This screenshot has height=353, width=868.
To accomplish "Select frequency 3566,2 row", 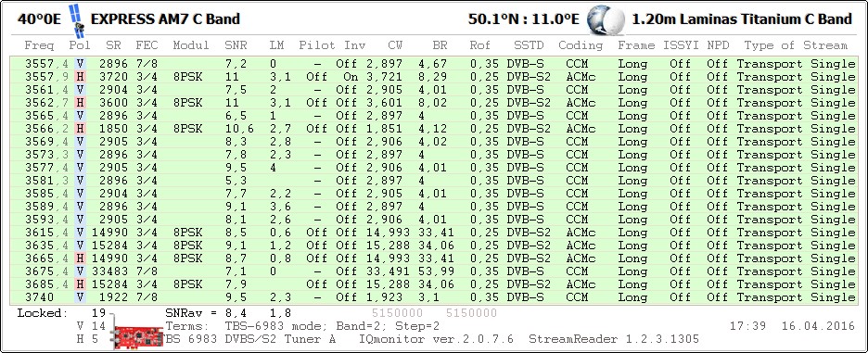I will [434, 129].
